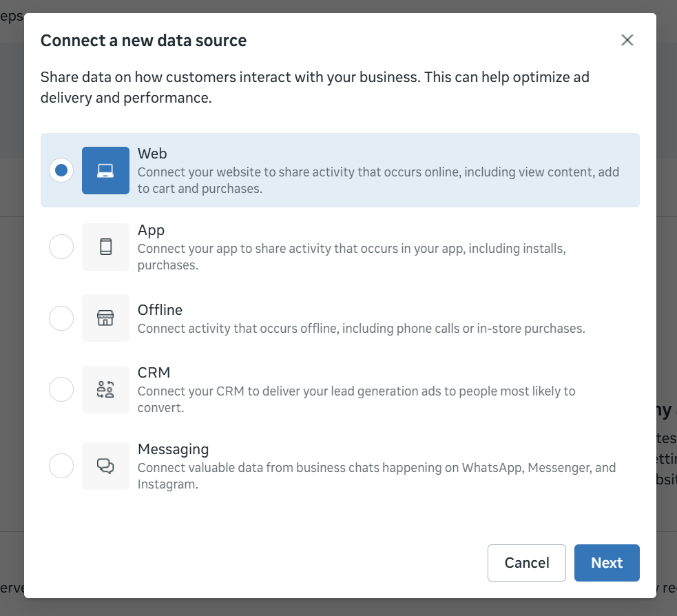677x616 pixels.
Task: Click the Next button
Action: pos(607,563)
